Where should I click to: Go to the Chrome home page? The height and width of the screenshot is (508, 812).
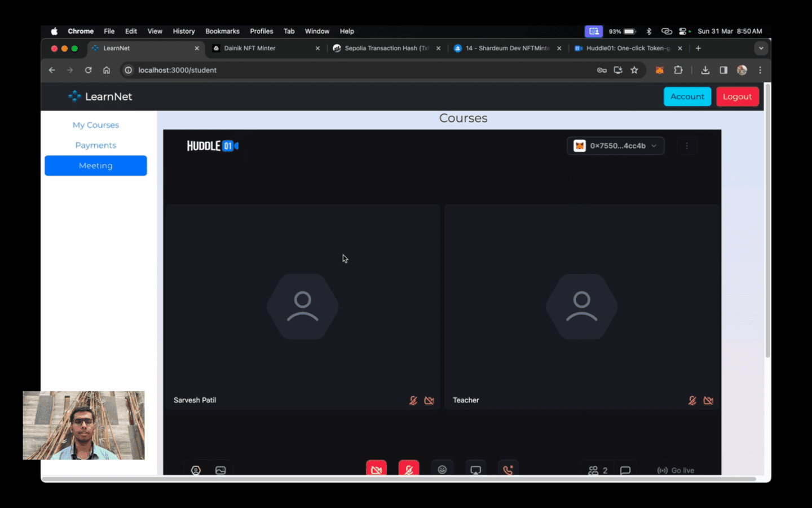point(107,70)
